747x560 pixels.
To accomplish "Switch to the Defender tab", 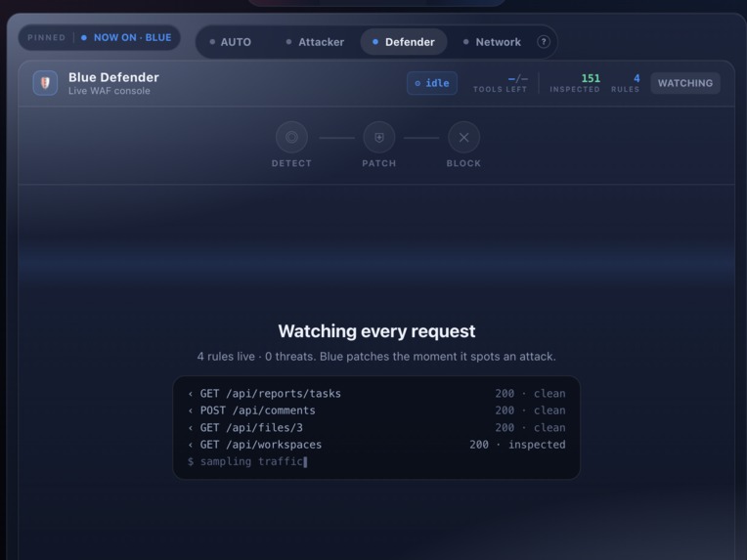I will click(404, 42).
